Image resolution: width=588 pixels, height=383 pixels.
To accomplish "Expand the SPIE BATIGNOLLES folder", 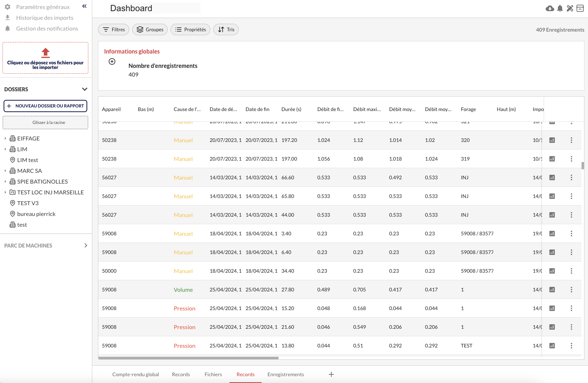I will [5, 181].
